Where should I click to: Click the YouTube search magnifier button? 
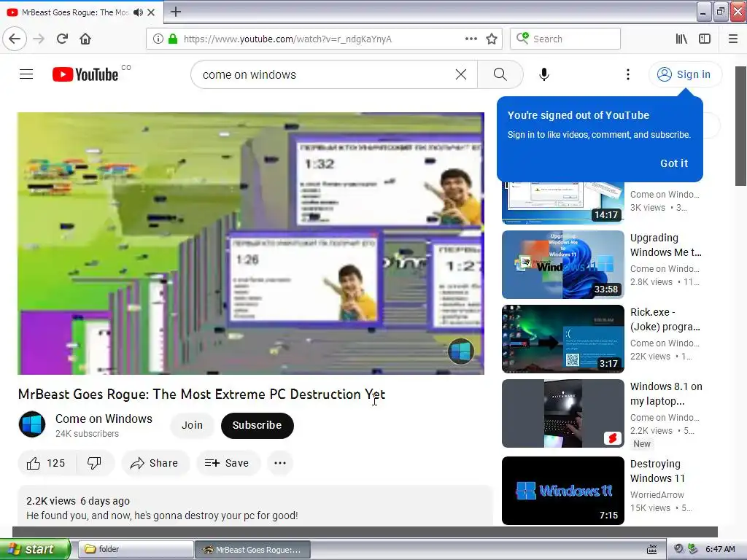pos(500,74)
